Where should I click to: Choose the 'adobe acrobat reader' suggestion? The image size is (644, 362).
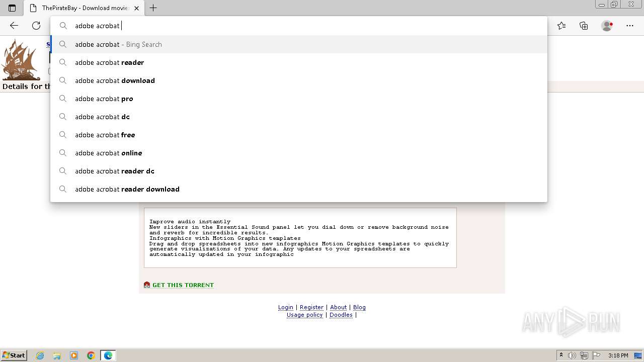(299, 62)
